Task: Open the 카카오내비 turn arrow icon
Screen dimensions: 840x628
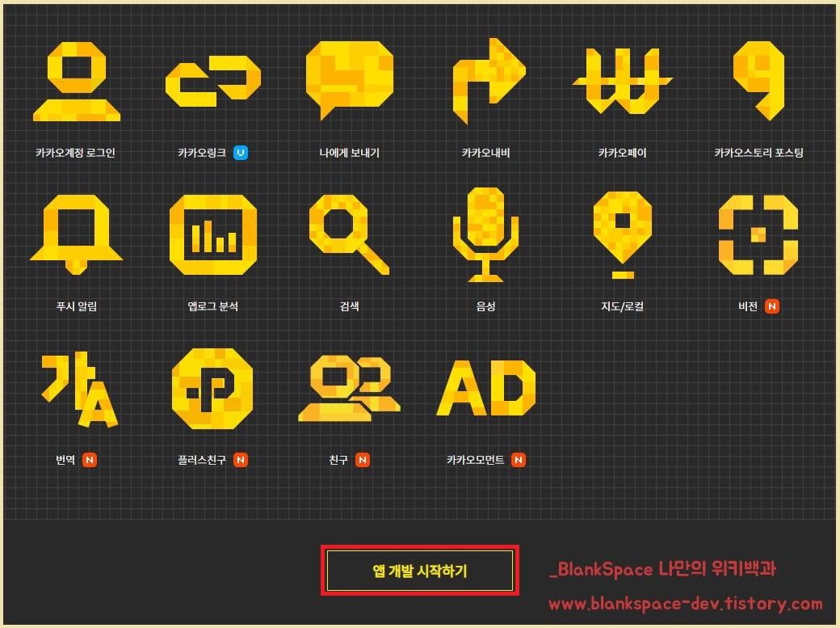Action: point(489,81)
